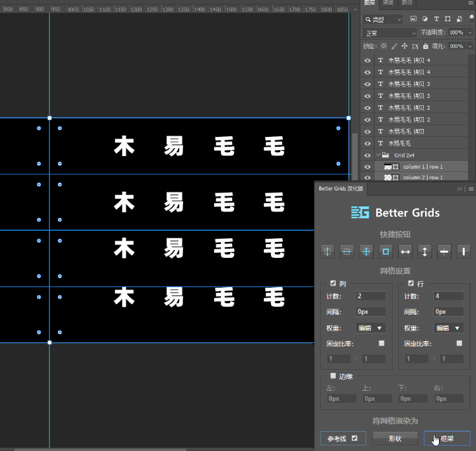Screen dimensions: 476x451
Task: Click the columns 计数 field showing 2
Action: (371, 296)
